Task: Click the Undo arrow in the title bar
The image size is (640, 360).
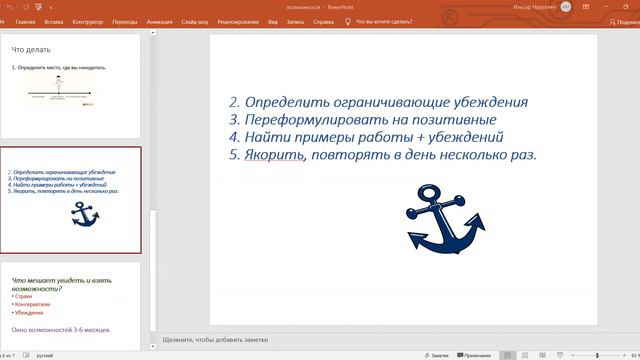Action: click(x=10, y=7)
